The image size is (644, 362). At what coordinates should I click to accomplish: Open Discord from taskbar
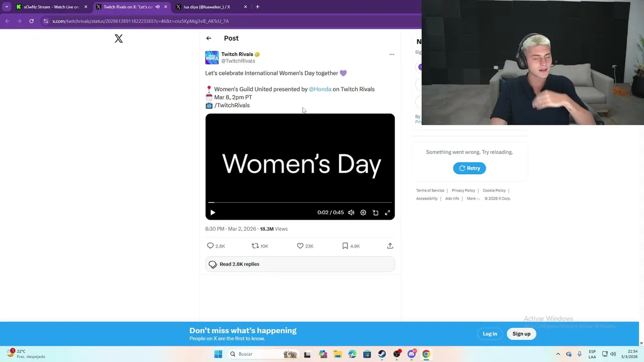412,354
